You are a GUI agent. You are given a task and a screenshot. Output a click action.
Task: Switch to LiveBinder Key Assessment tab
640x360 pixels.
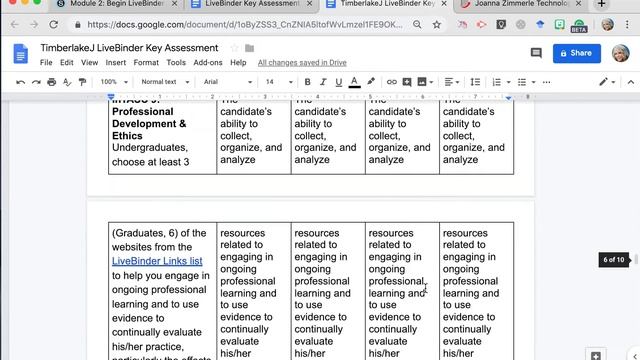coord(252,4)
